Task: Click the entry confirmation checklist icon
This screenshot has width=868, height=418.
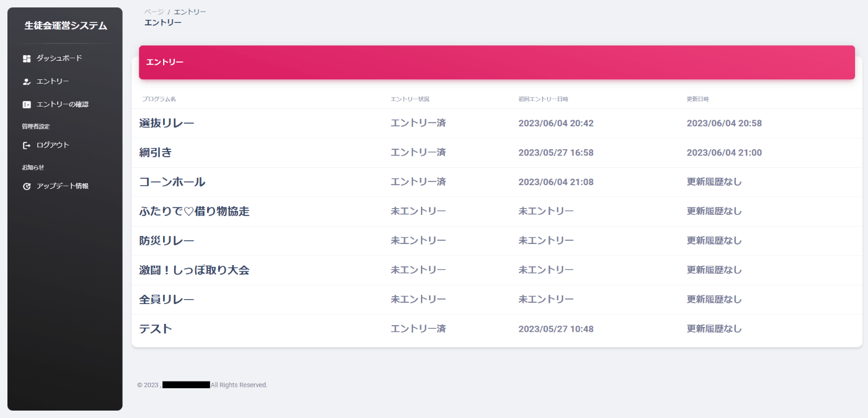Action: (27, 105)
